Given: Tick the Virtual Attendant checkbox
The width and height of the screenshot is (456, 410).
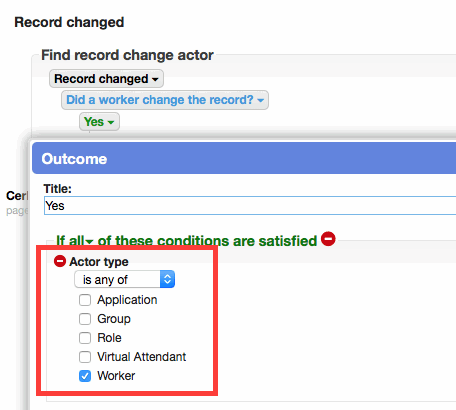Looking at the screenshot, I should click(85, 357).
